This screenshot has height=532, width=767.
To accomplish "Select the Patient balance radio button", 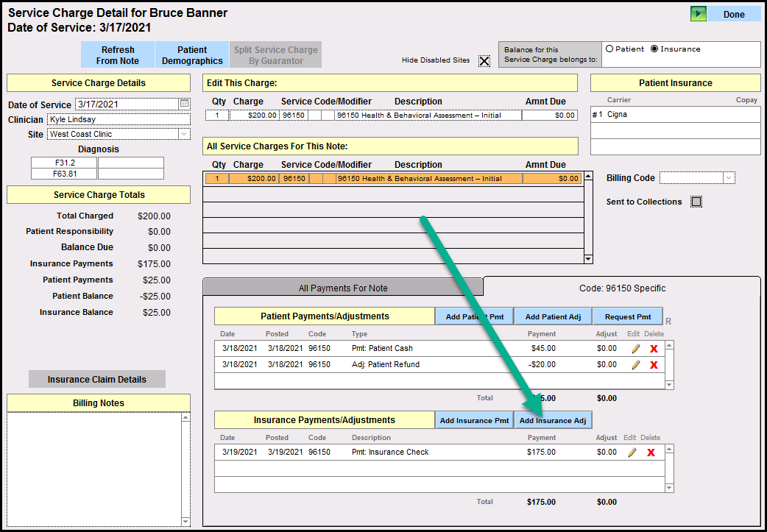I will point(609,49).
